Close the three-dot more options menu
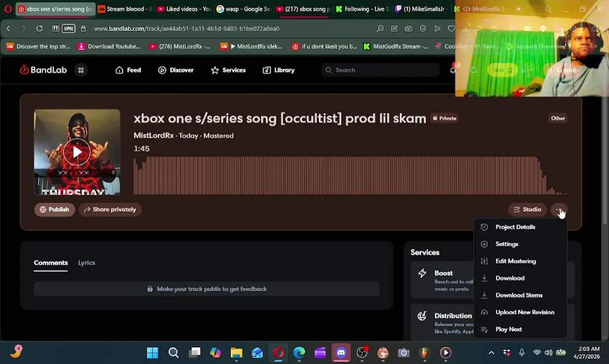 [559, 209]
